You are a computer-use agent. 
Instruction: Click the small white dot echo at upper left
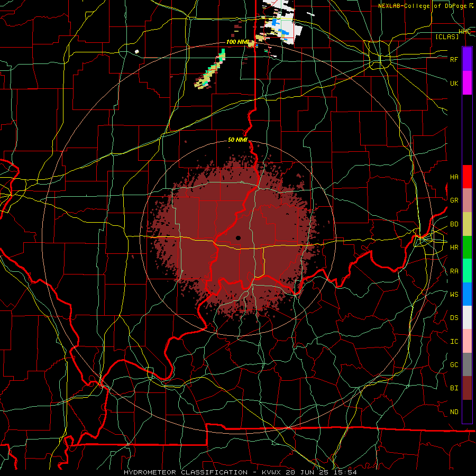click(x=137, y=52)
